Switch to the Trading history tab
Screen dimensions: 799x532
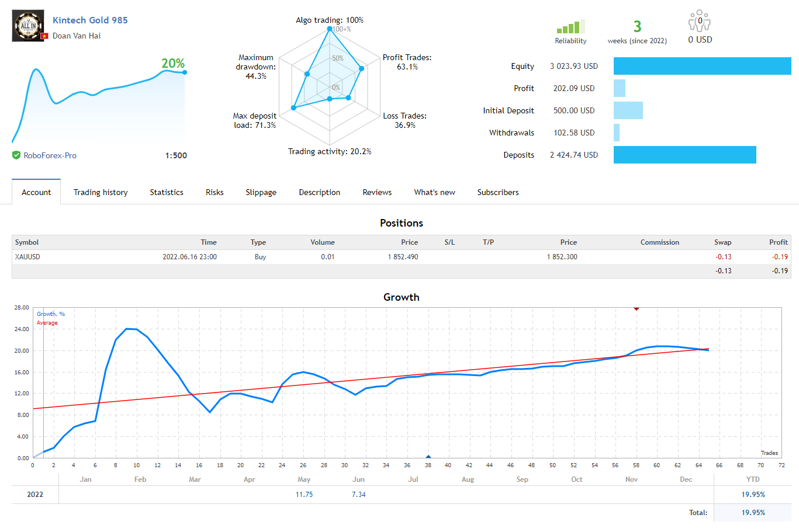point(101,192)
